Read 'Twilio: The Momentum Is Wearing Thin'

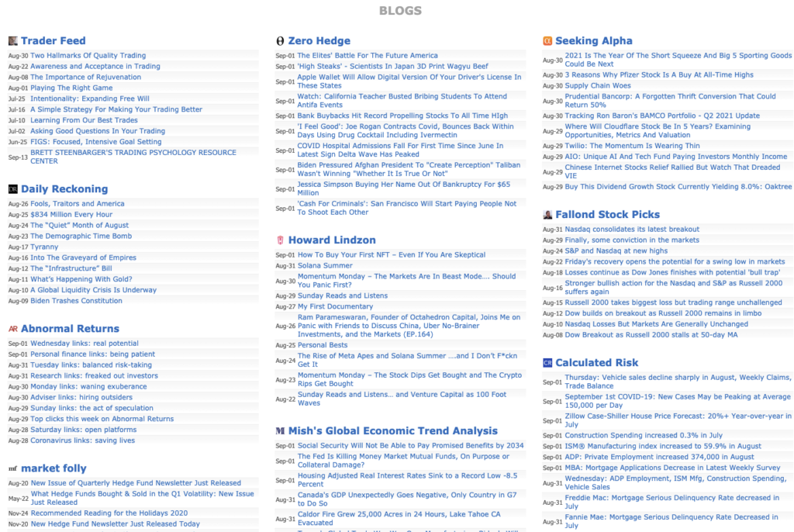632,146
